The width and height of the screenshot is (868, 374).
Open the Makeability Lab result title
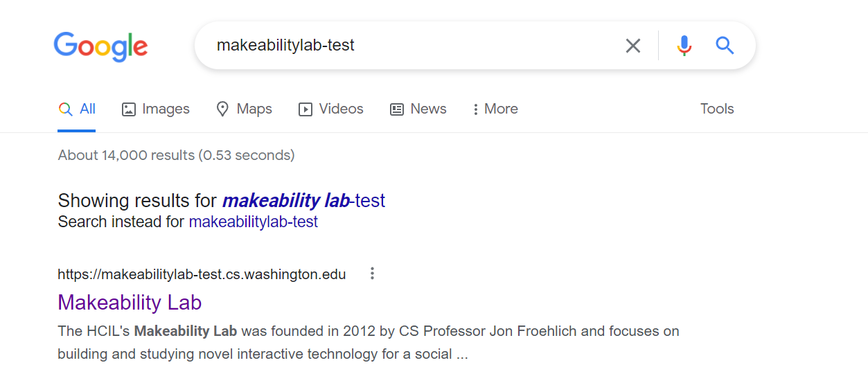(x=130, y=303)
